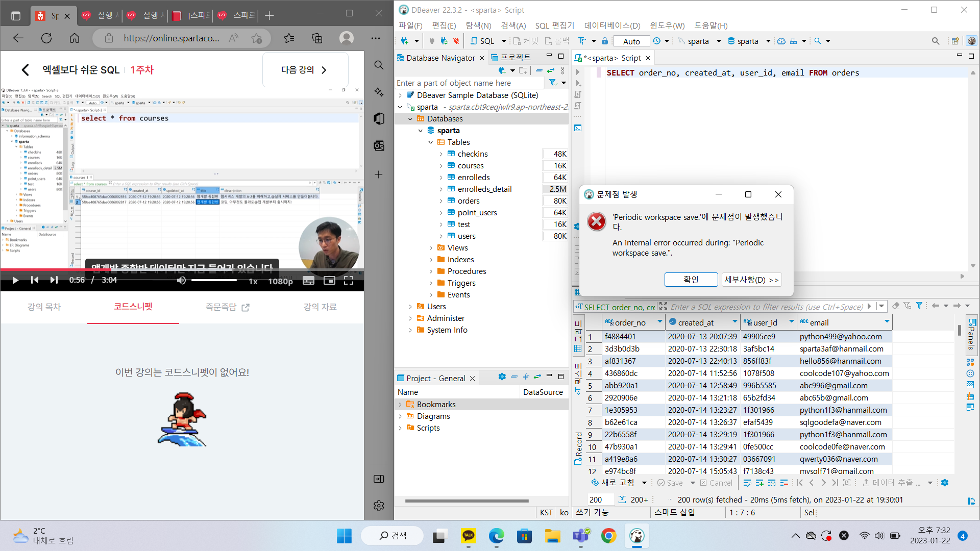Toggle the Auto commit mode box in toolbar
This screenshot has height=551, width=980.
(x=631, y=41)
